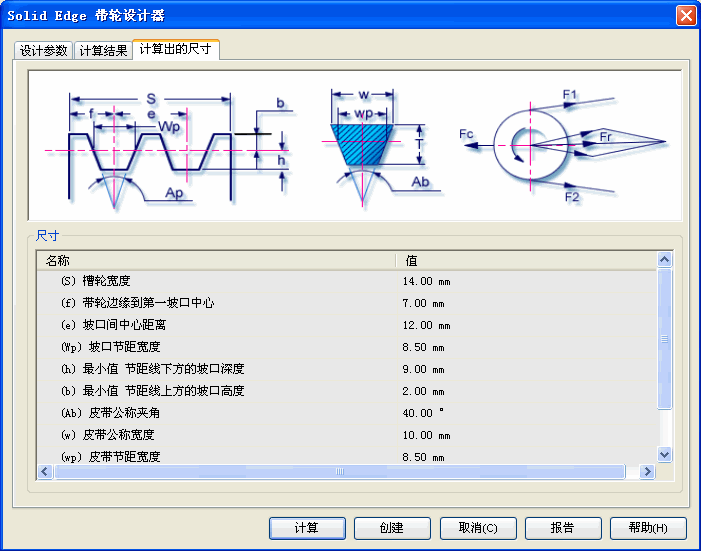The width and height of the screenshot is (701, 551).
Task: Click the 值 column header
Action: (x=524, y=260)
